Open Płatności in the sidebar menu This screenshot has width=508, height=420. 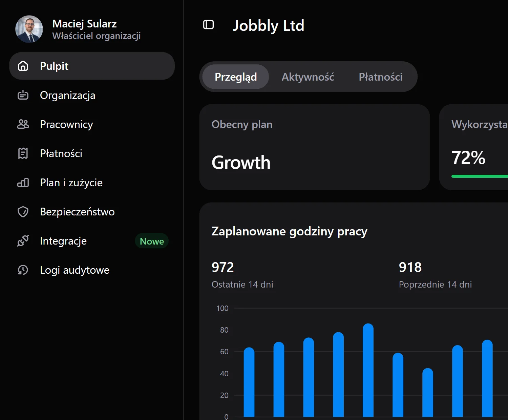point(92,153)
